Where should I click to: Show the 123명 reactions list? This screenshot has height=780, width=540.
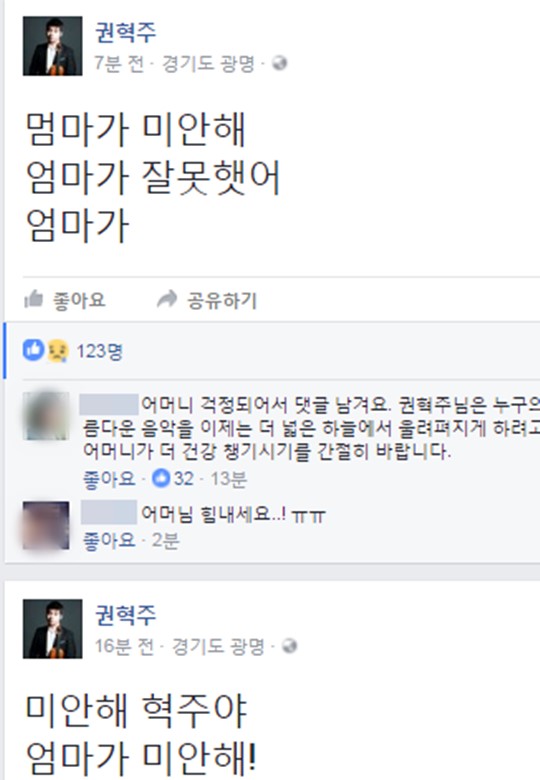99,351
